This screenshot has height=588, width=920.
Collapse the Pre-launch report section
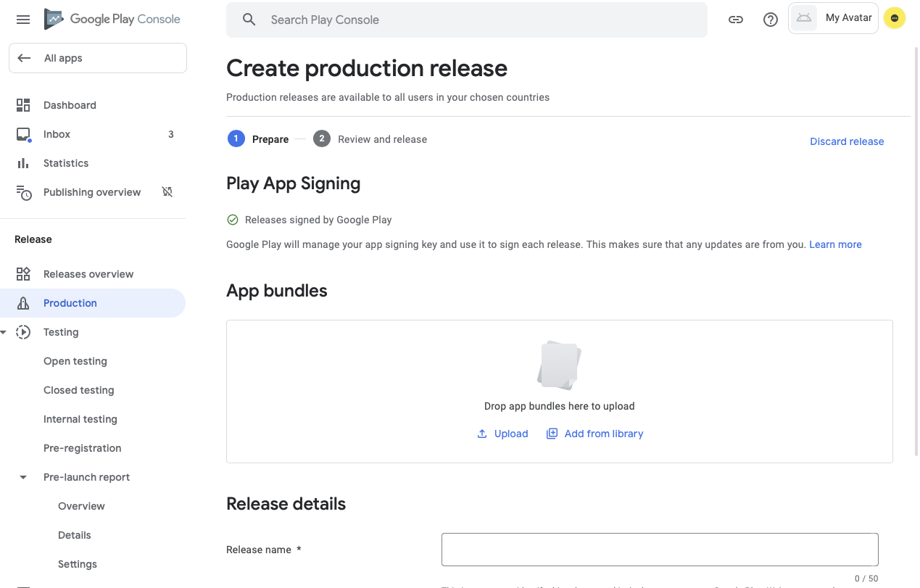tap(23, 477)
